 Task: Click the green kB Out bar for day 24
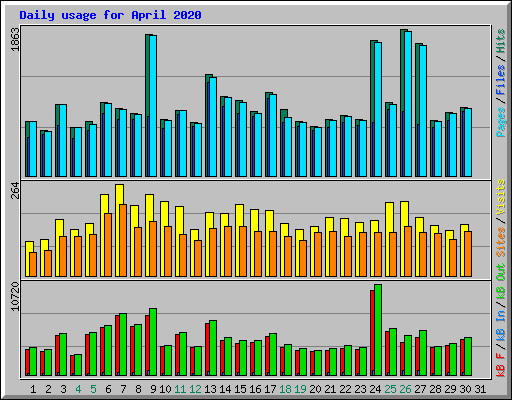coord(378,330)
